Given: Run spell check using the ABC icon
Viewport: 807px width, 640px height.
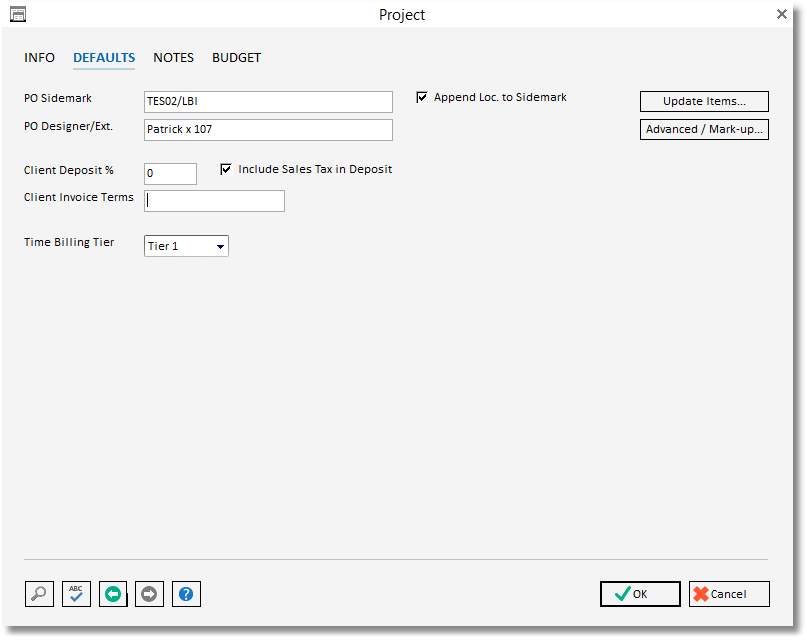Looking at the screenshot, I should click(x=76, y=594).
